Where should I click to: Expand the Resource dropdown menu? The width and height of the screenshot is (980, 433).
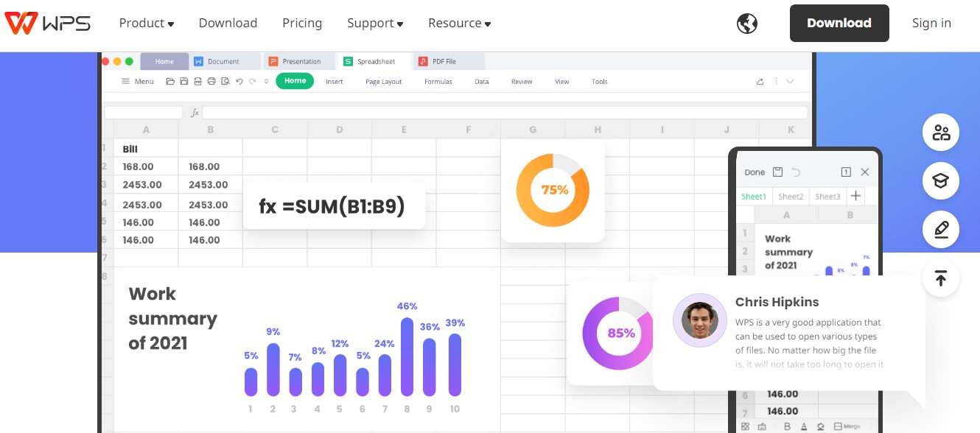pyautogui.click(x=459, y=23)
